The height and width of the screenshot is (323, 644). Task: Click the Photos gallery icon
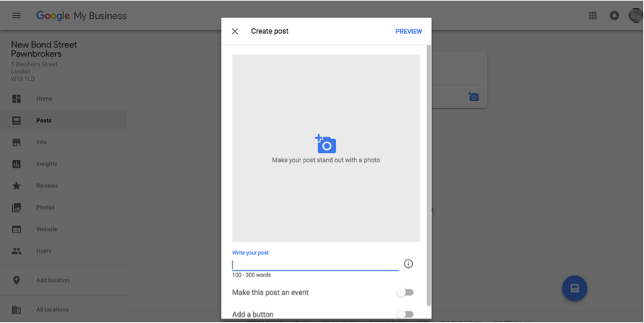(17, 208)
